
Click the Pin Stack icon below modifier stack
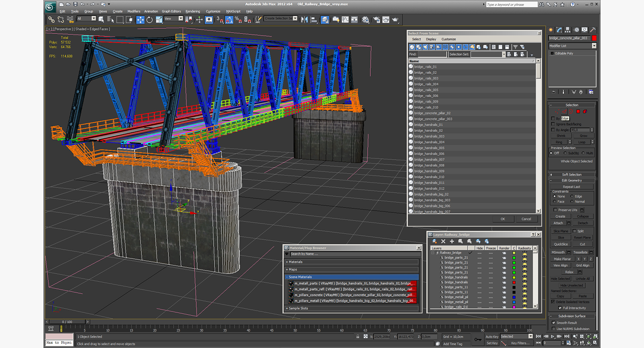tap(553, 92)
